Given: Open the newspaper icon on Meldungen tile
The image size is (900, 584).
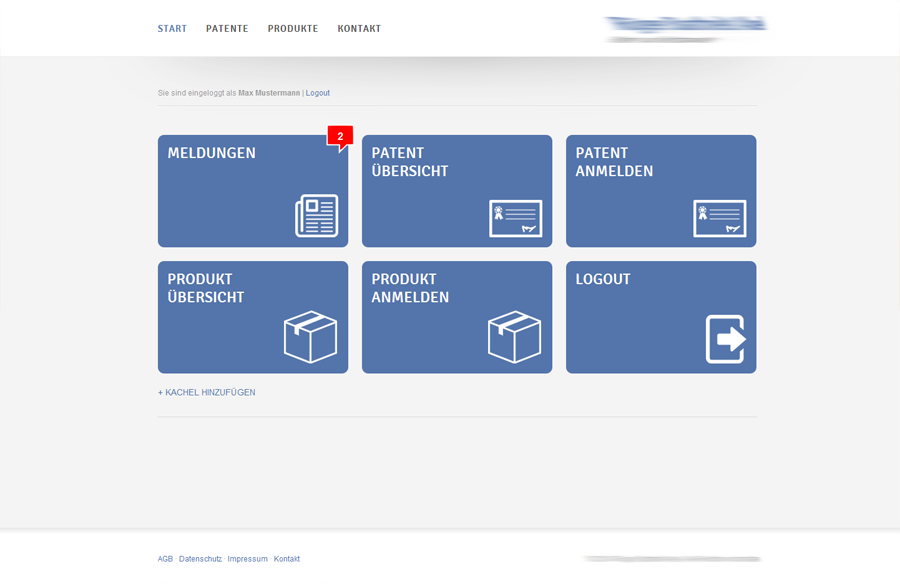Looking at the screenshot, I should 316,216.
